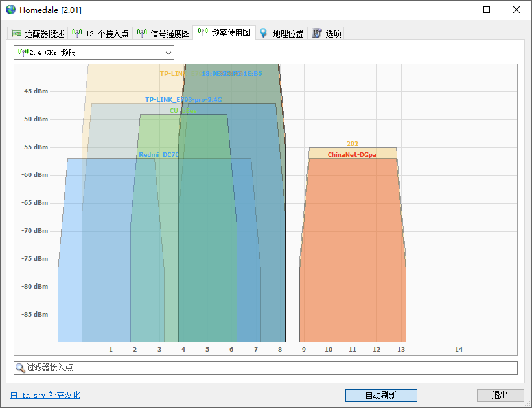Click the location pin icon on 地理位置 tab
Screen dimensions: 532x408
tap(264, 33)
